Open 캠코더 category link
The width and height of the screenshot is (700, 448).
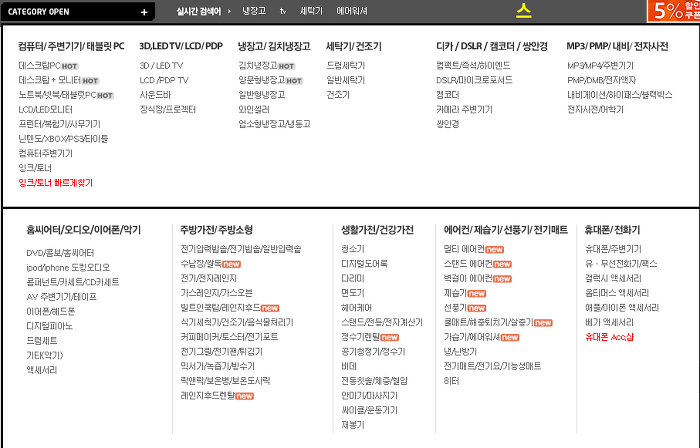point(448,95)
